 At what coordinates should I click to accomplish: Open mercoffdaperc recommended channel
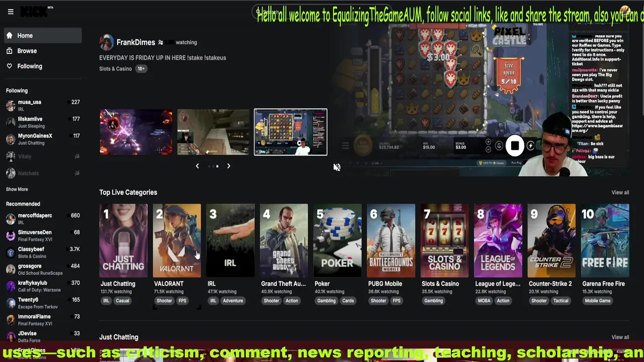[x=42, y=218]
